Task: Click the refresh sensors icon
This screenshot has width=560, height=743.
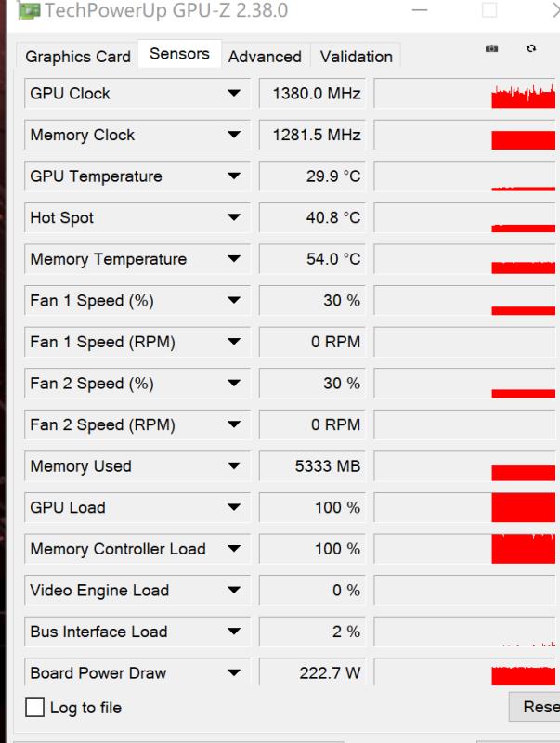Action: [x=531, y=48]
